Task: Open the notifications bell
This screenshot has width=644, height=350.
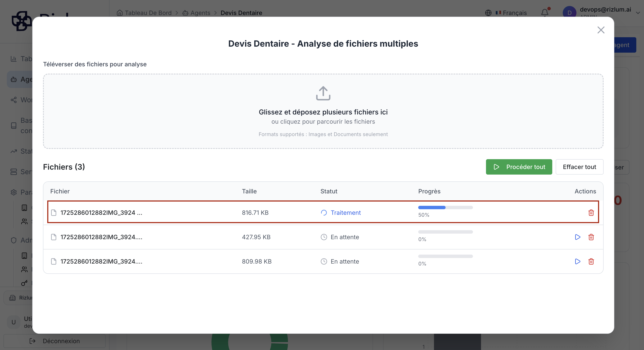Action: tap(545, 12)
